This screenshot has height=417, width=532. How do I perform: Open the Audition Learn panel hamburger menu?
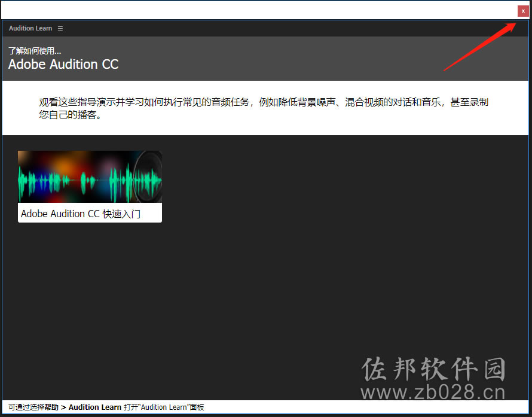(x=60, y=29)
